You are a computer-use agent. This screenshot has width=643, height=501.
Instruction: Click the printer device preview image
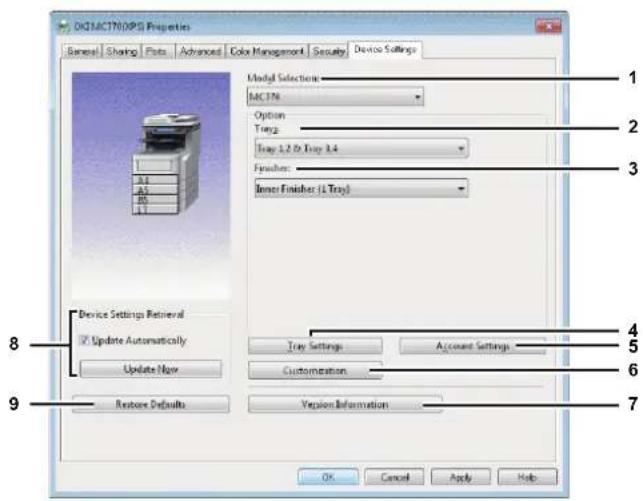click(x=151, y=187)
